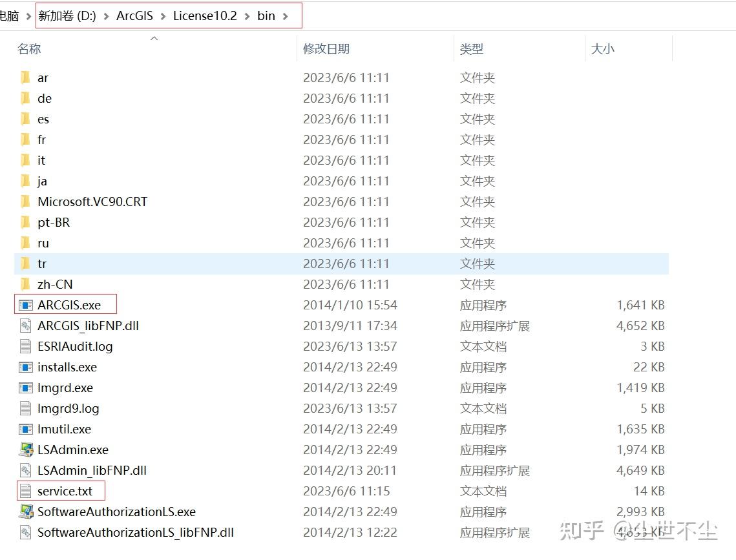
Task: Select the LSAdmin.exe file name
Action: tap(73, 450)
